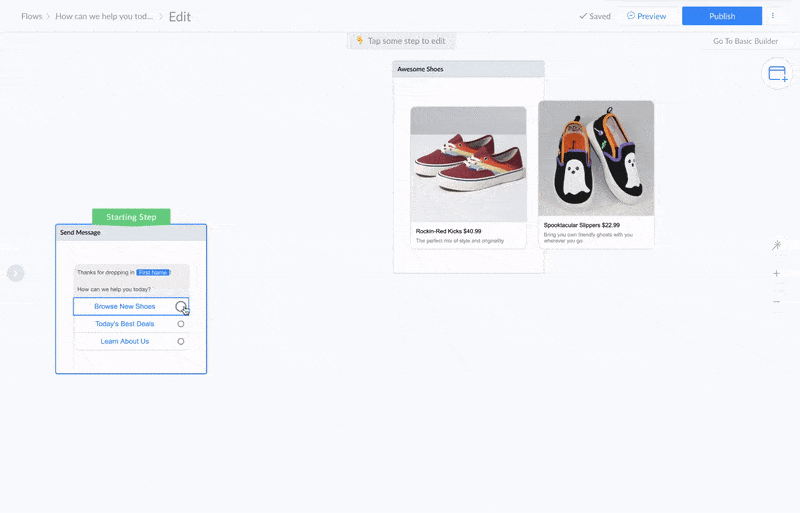Viewport: 800px width, 513px height.
Task: Zoom out with the minus icon
Action: [x=777, y=301]
